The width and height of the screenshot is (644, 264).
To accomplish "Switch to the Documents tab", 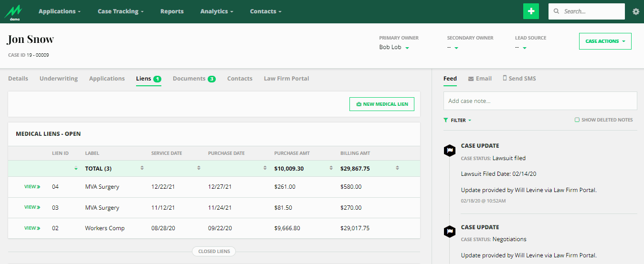I will (193, 79).
